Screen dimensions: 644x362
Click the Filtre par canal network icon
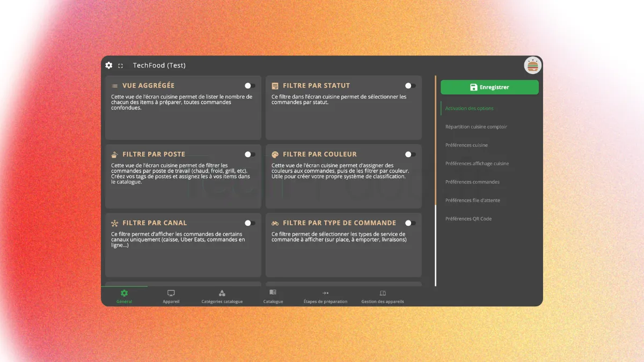coord(114,223)
